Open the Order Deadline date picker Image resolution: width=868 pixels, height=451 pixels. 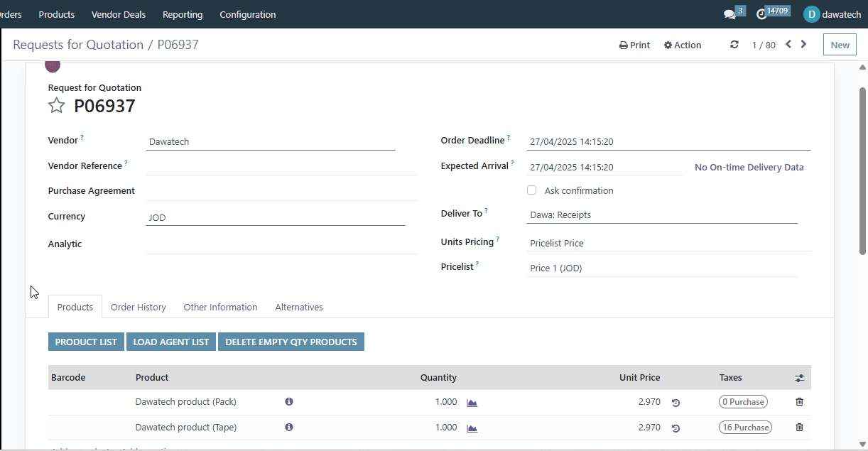669,141
